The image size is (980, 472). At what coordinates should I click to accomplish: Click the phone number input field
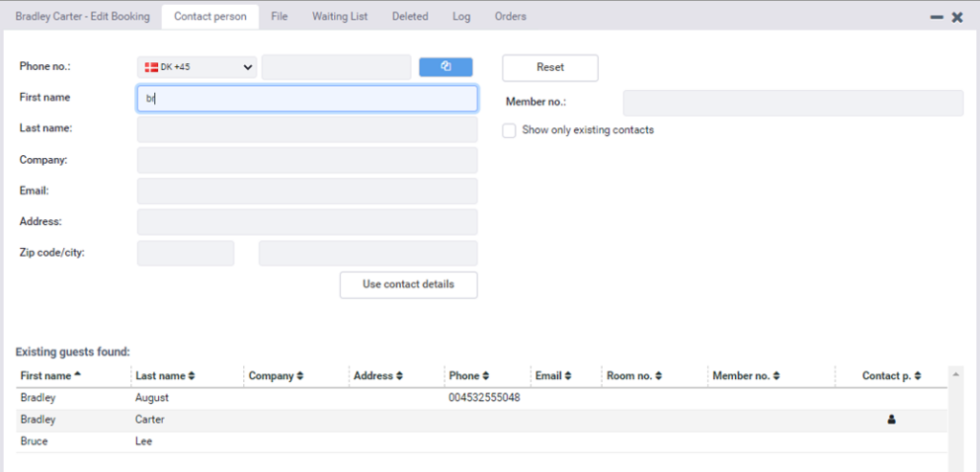pyautogui.click(x=336, y=67)
